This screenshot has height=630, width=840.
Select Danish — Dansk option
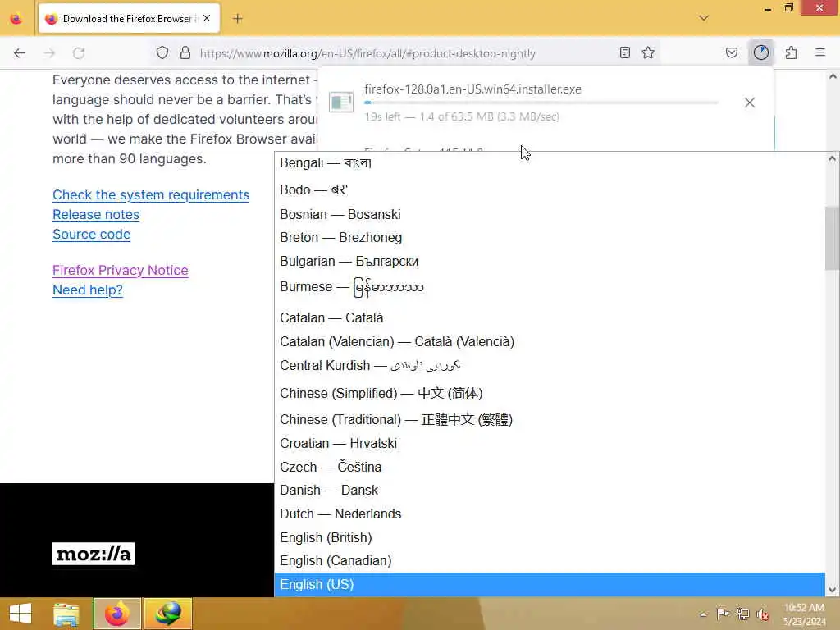pos(550,491)
